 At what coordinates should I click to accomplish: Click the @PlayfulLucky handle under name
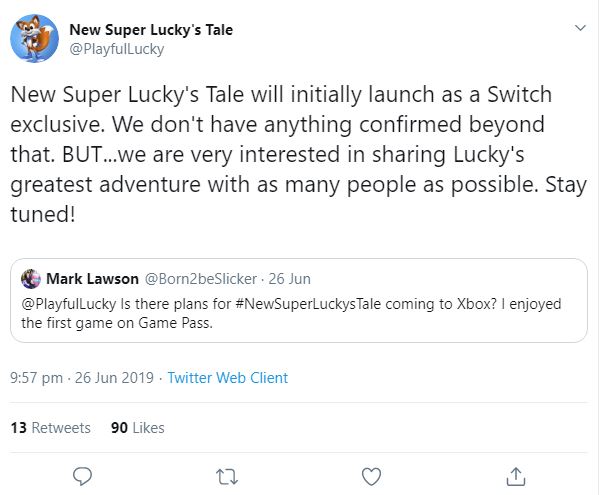tap(117, 48)
